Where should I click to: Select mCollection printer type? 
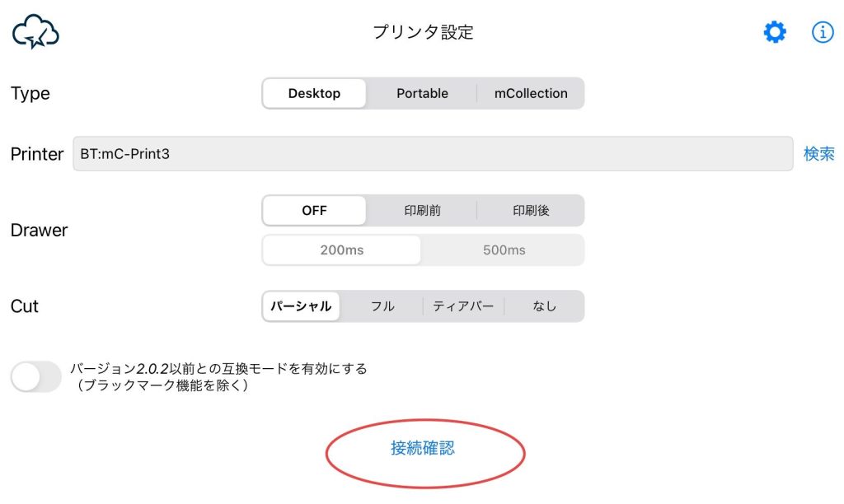[531, 94]
